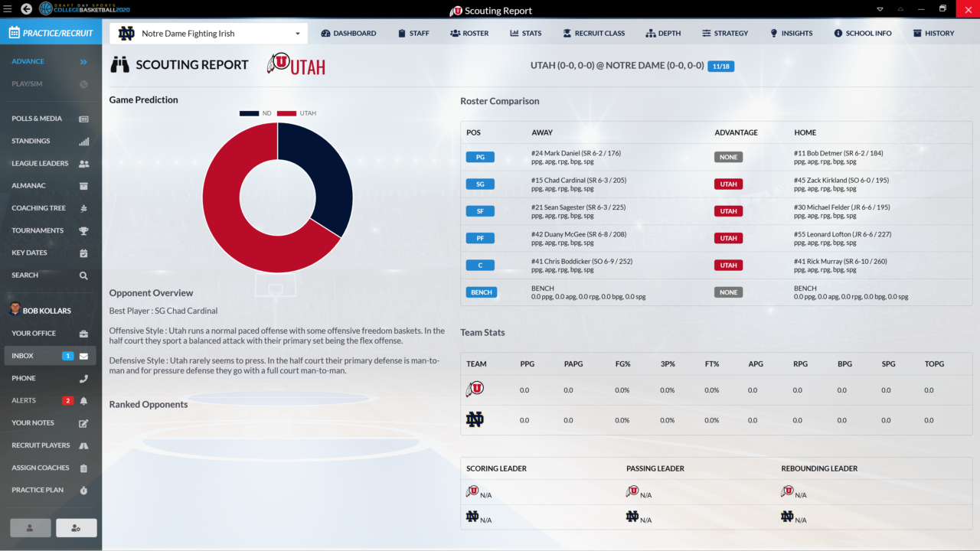Click the Practice Plan stopwatch icon
This screenshot has width=980, height=551.
coord(83,490)
